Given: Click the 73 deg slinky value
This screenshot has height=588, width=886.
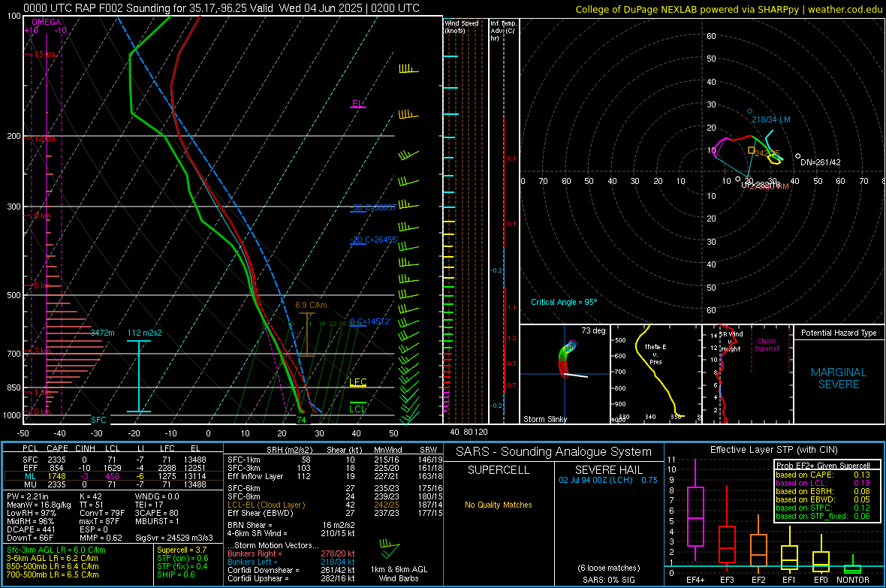Looking at the screenshot, I should (593, 330).
